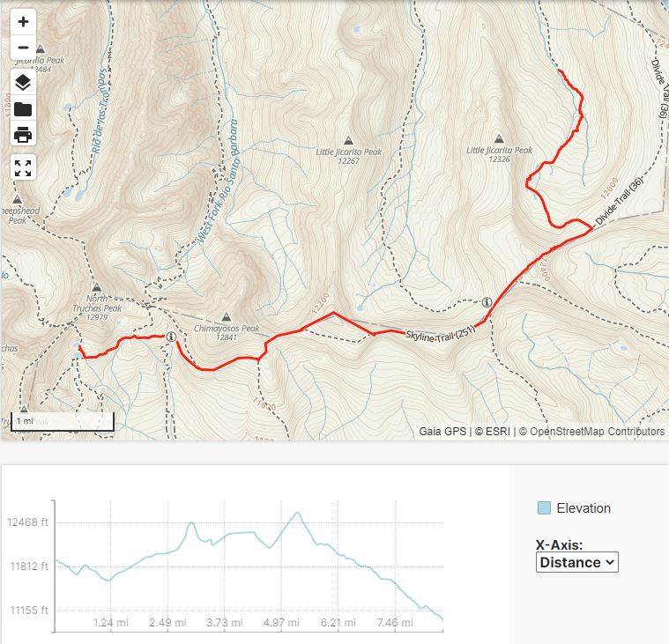
Task: Expand the map to fullscreen
Action: click(x=23, y=168)
